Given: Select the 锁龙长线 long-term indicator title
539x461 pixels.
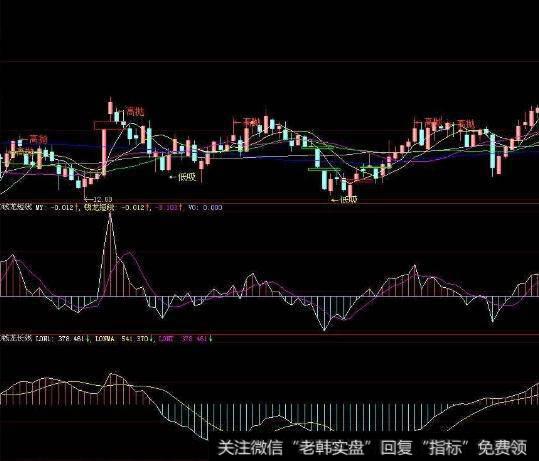Looking at the screenshot, I should (16, 339).
